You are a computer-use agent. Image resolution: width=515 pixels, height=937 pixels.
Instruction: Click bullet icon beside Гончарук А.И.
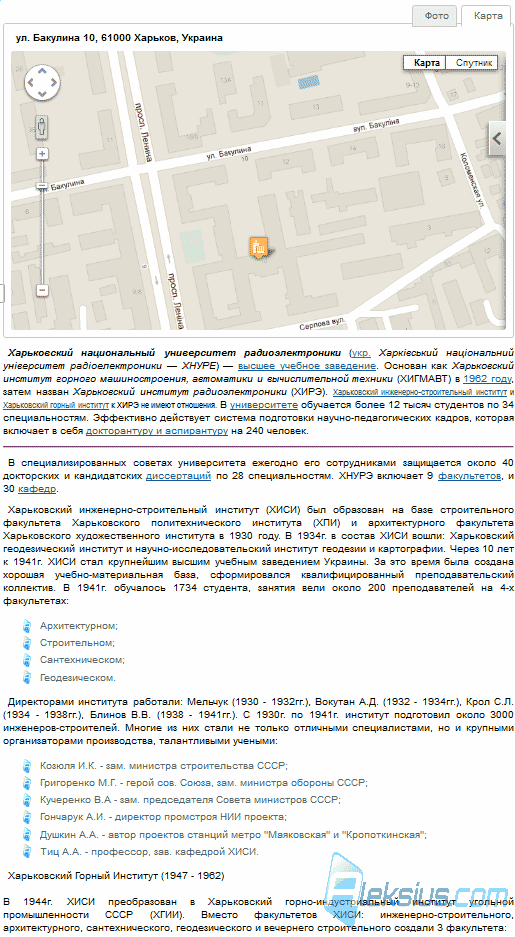click(27, 817)
